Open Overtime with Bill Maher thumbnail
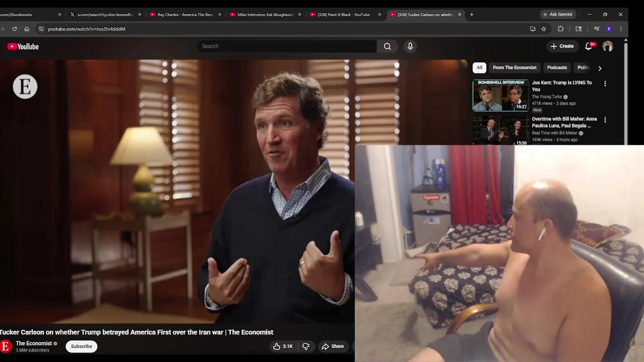Viewport: 644px width, 362px height. [501, 131]
